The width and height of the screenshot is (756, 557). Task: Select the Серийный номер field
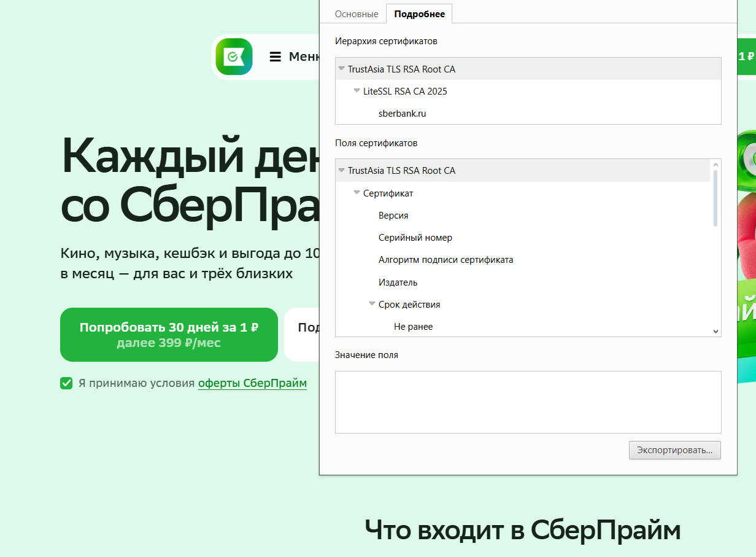pos(415,238)
